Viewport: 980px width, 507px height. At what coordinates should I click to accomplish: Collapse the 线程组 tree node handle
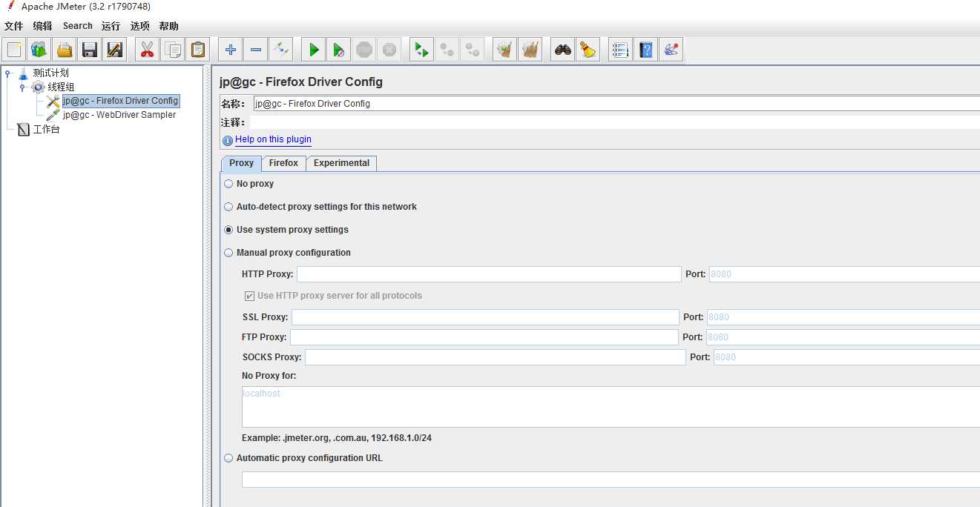click(x=22, y=87)
